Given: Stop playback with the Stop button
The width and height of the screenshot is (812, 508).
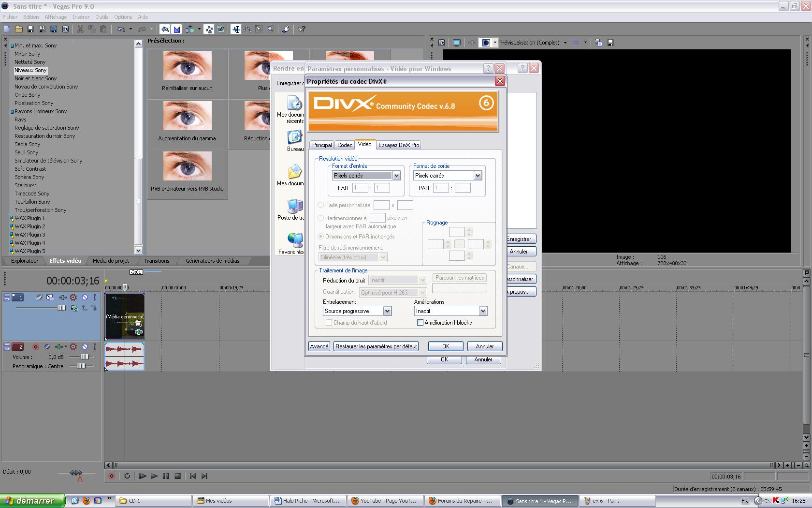Looking at the screenshot, I should tap(177, 476).
